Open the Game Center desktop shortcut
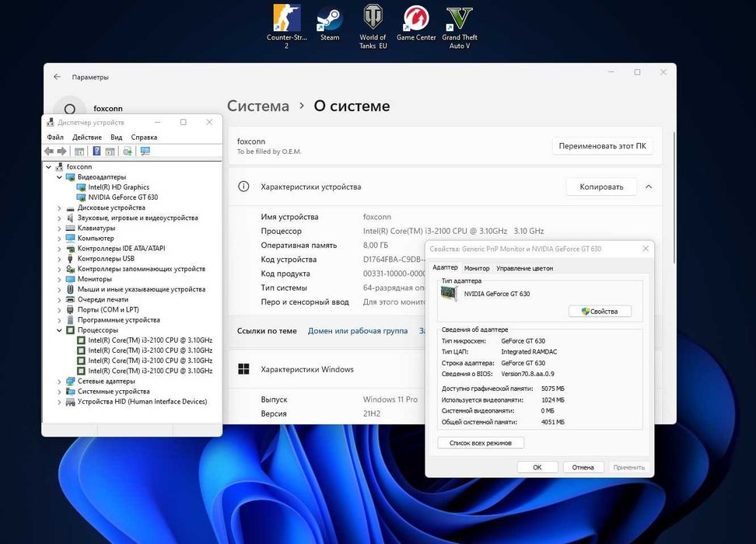The height and width of the screenshot is (544, 756). point(416,23)
